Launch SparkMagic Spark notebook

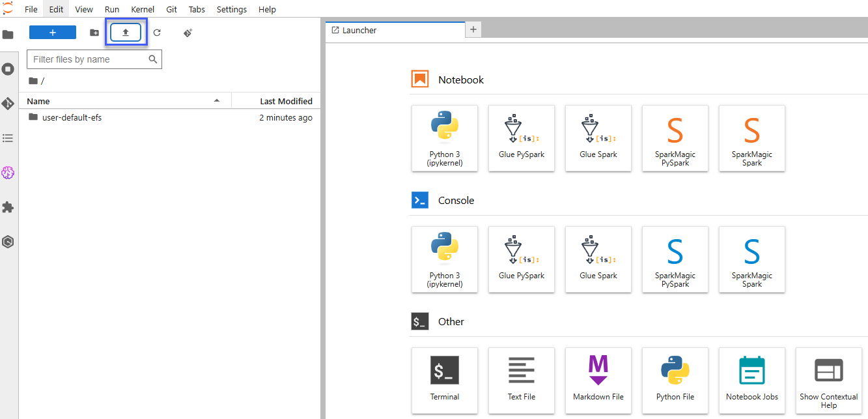tap(752, 139)
